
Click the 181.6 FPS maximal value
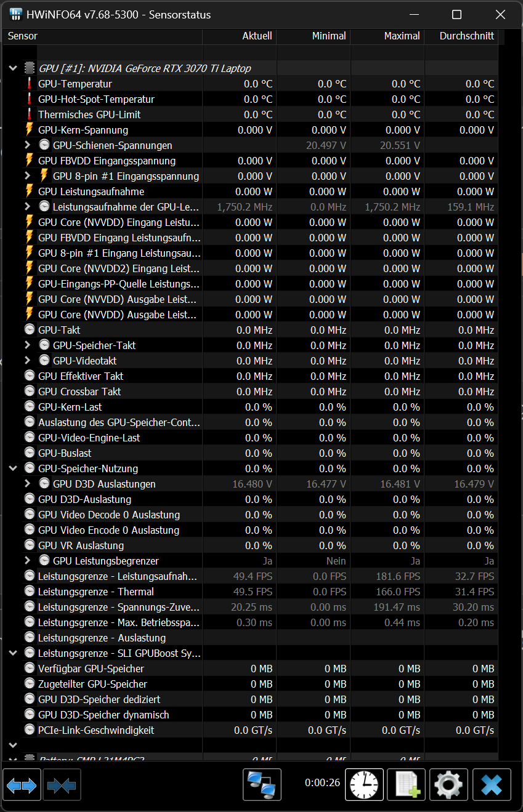398,576
